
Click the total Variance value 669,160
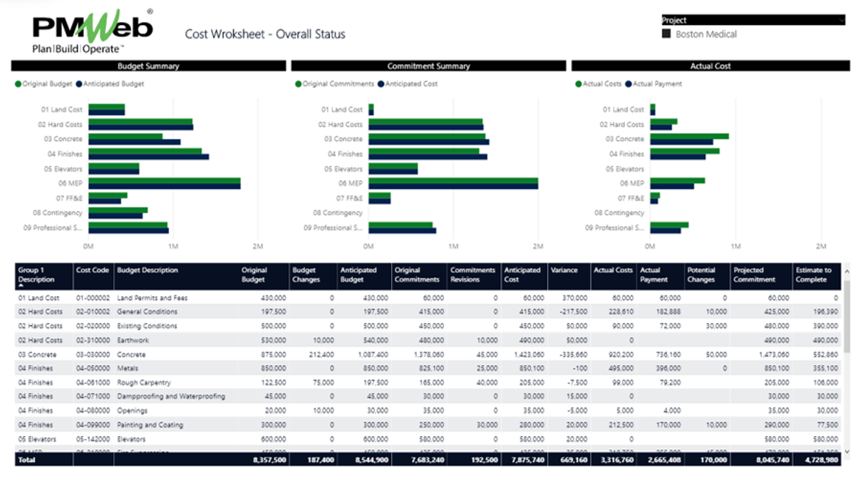pos(573,460)
